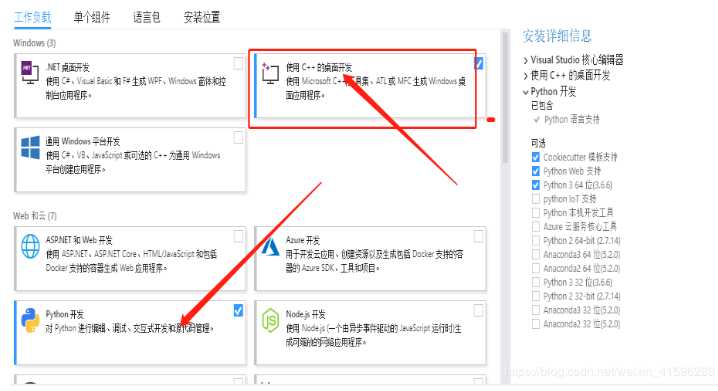Uncheck Python Web 支持 option
This screenshot has width=718, height=391.
tap(536, 171)
